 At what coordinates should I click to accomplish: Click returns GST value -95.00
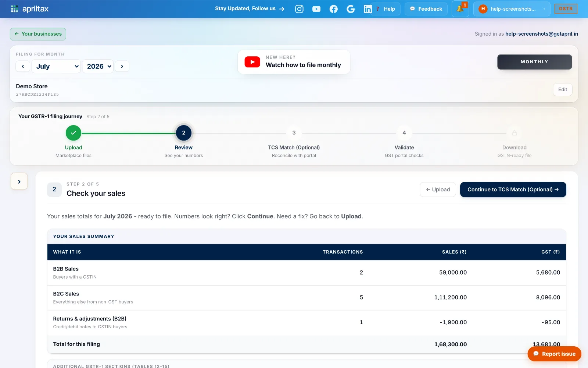(x=551, y=322)
